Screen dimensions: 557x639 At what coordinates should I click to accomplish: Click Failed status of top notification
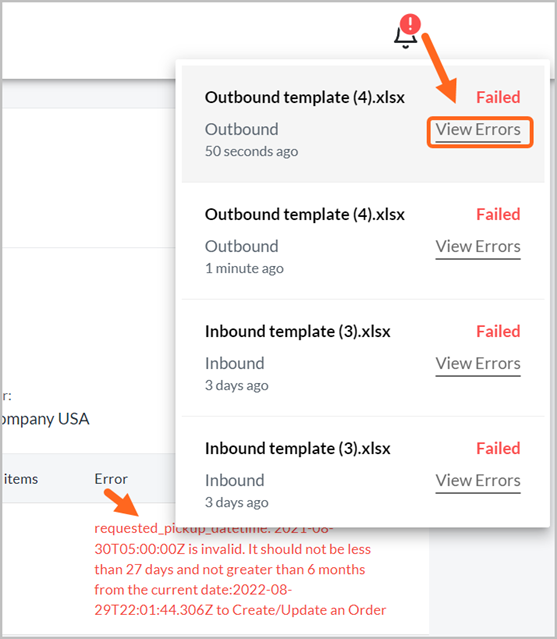[x=498, y=97]
